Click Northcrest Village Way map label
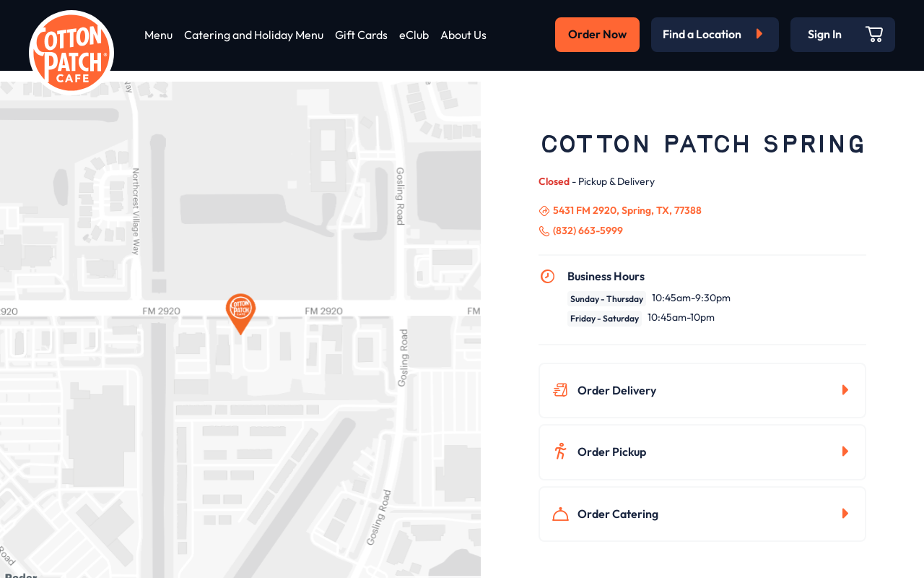This screenshot has height=578, width=924. (x=136, y=211)
